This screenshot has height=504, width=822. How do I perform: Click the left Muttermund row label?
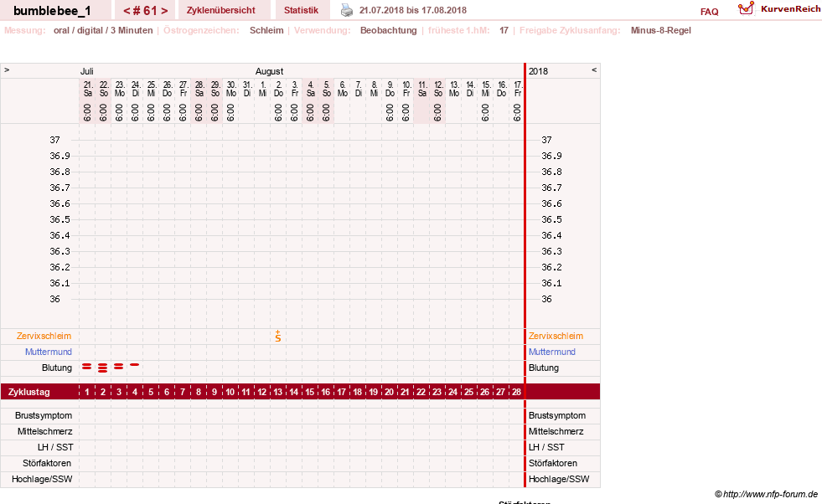click(x=49, y=352)
